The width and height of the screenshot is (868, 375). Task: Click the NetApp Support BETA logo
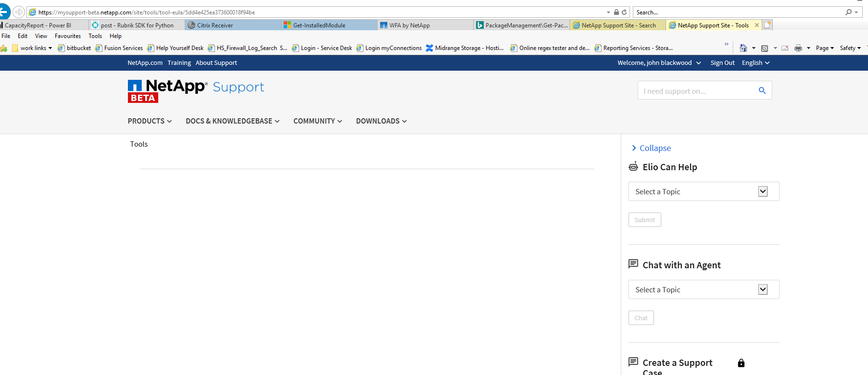(x=196, y=91)
